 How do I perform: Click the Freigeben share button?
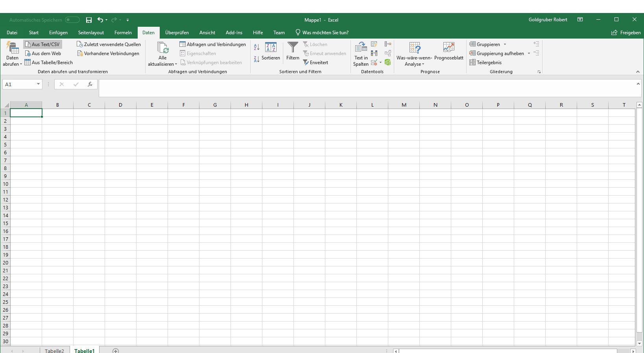click(626, 33)
